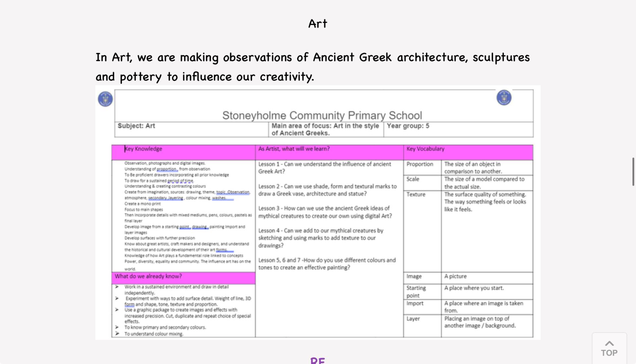
Task: Click the Lesson 3 question text
Action: pos(325,212)
